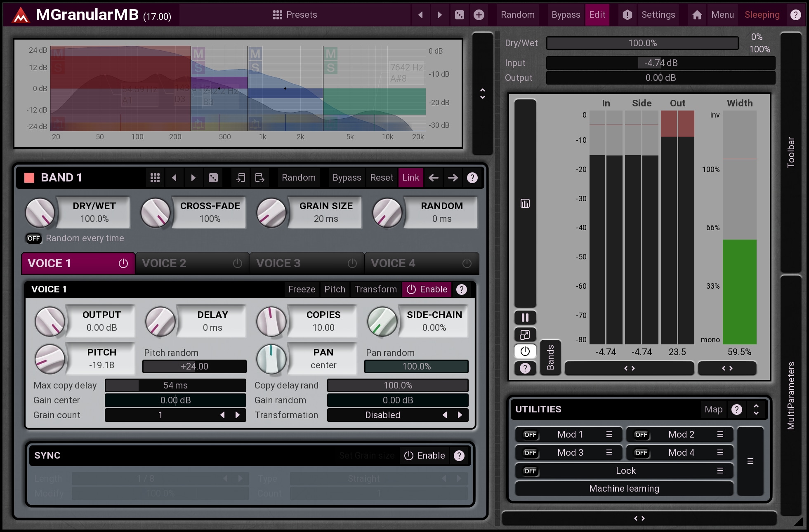Viewport: 809px width, 532px height.
Task: Open the home icon in the top bar
Action: pyautogui.click(x=697, y=15)
